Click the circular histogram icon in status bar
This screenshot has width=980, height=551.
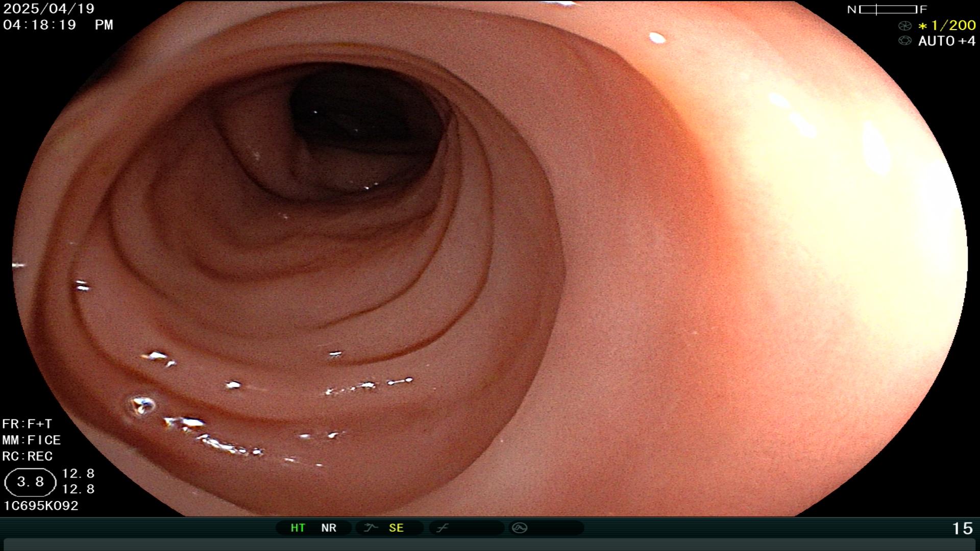point(520,528)
